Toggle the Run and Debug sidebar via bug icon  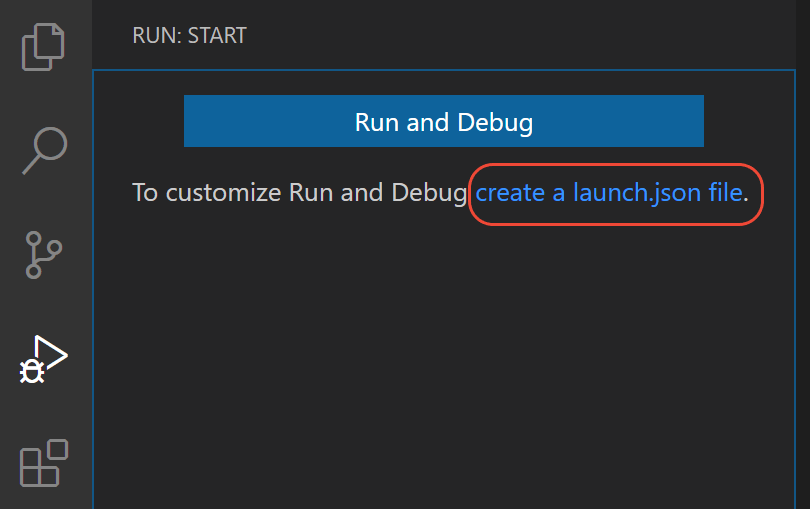(44, 360)
